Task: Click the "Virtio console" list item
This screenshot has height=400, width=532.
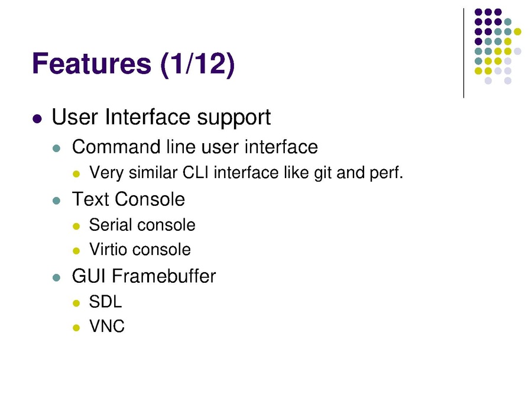Action: pyautogui.click(x=140, y=250)
